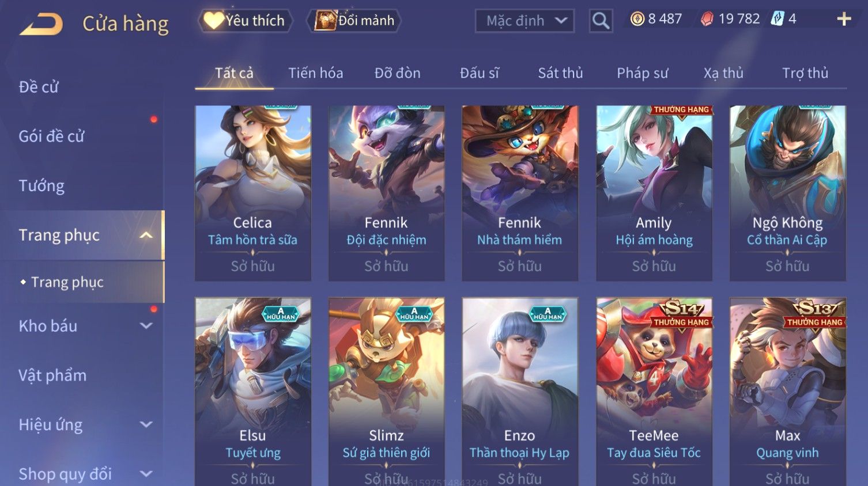Screen dimensions: 868x486
Task: Click the red ruby currency icon
Action: 707,20
